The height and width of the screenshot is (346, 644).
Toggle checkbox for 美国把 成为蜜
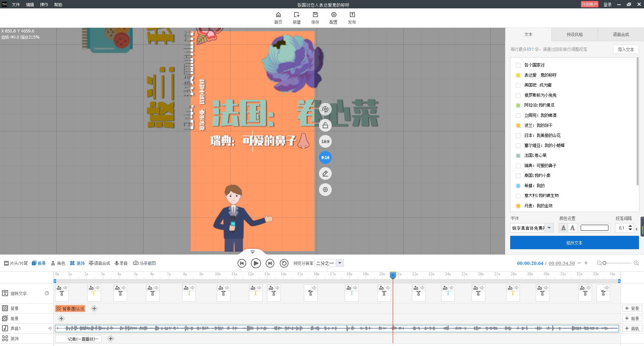[x=518, y=85]
